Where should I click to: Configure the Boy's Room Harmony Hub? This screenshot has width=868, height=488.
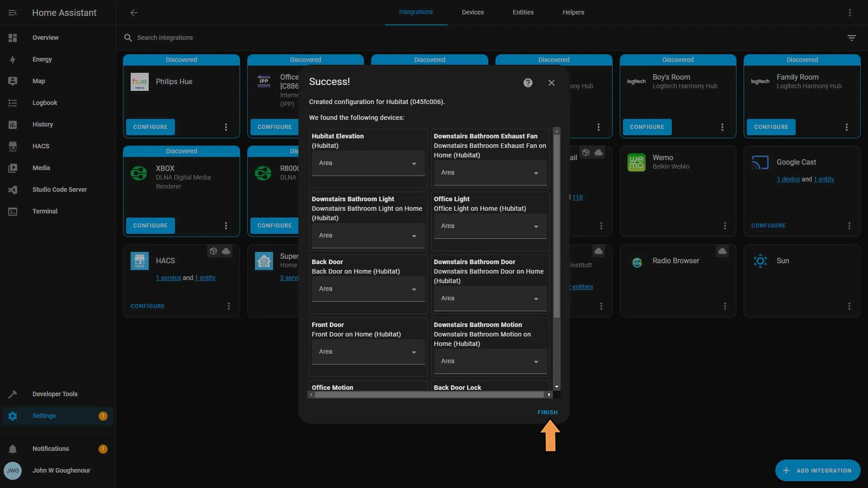647,127
